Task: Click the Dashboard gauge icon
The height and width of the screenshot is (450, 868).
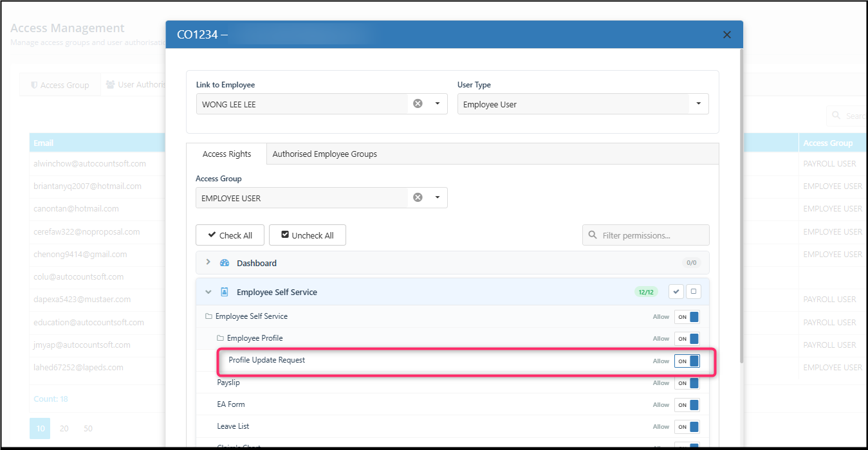Action: [x=225, y=263]
